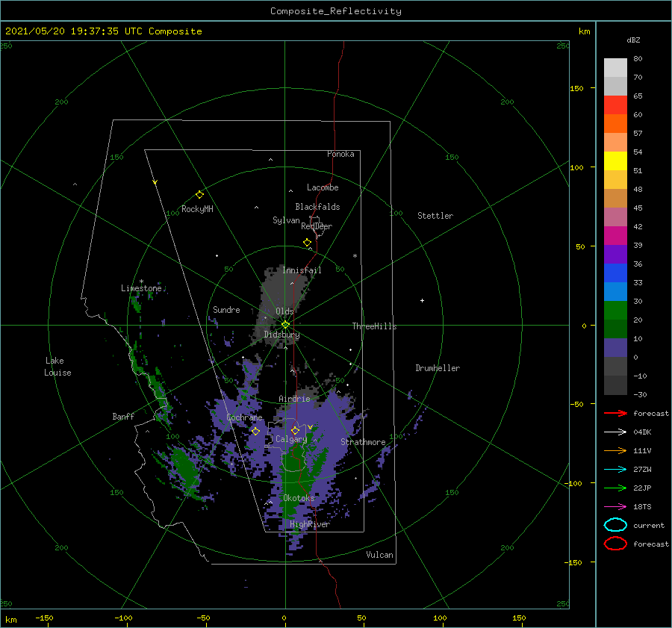
Task: Click the asterisk marker above Limestone
Action: [x=141, y=282]
